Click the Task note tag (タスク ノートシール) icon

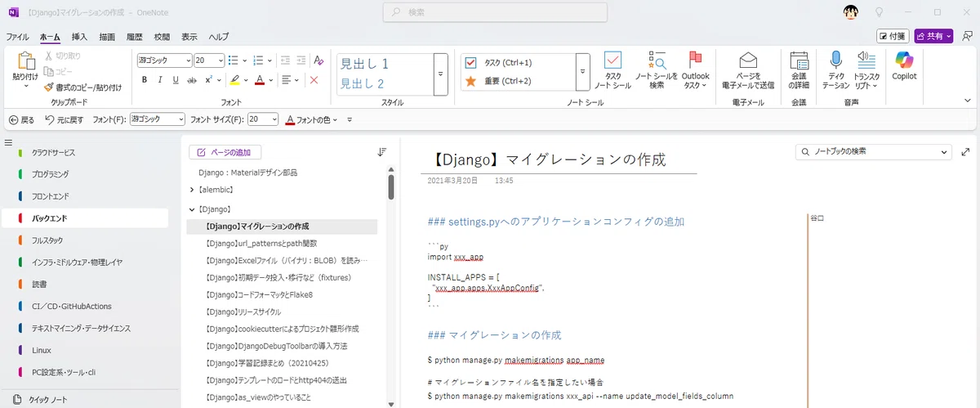tap(612, 61)
